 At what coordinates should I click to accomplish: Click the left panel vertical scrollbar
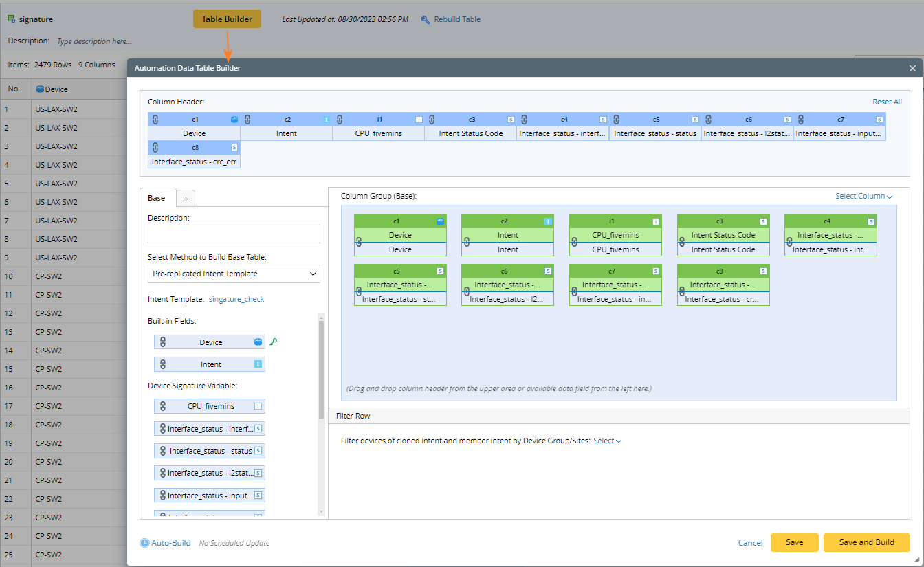[x=321, y=371]
